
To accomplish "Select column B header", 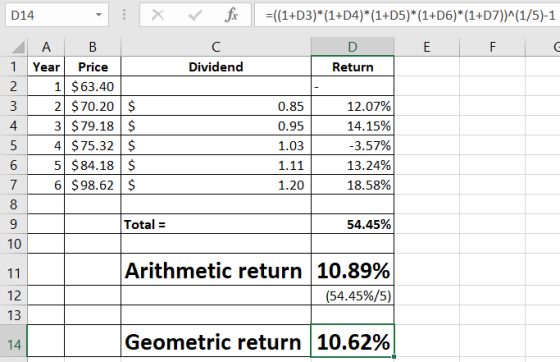I will pos(92,47).
